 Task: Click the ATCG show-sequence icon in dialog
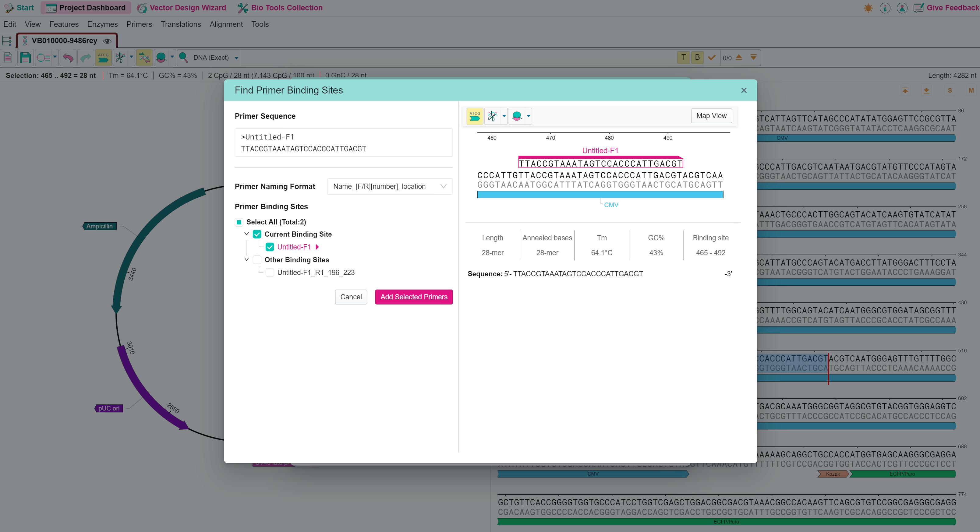(474, 116)
